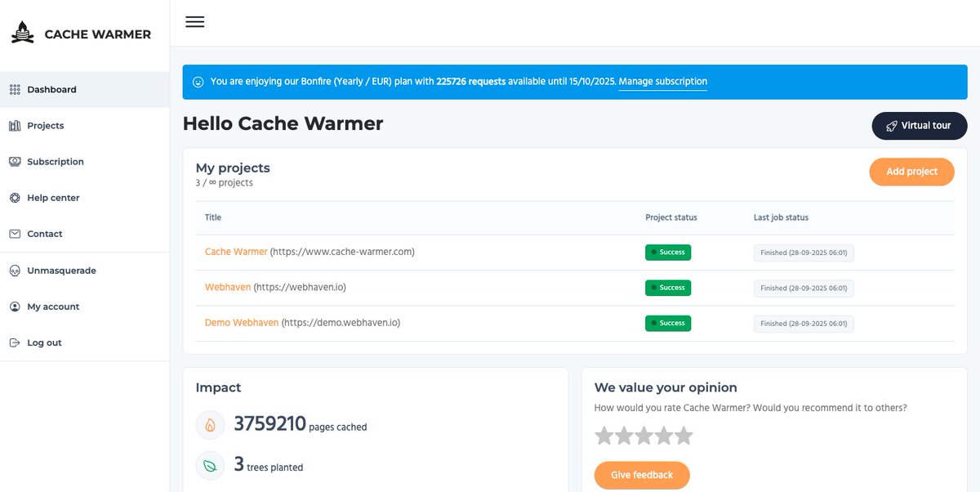Click the '225726 requests' text in banner

coord(471,82)
